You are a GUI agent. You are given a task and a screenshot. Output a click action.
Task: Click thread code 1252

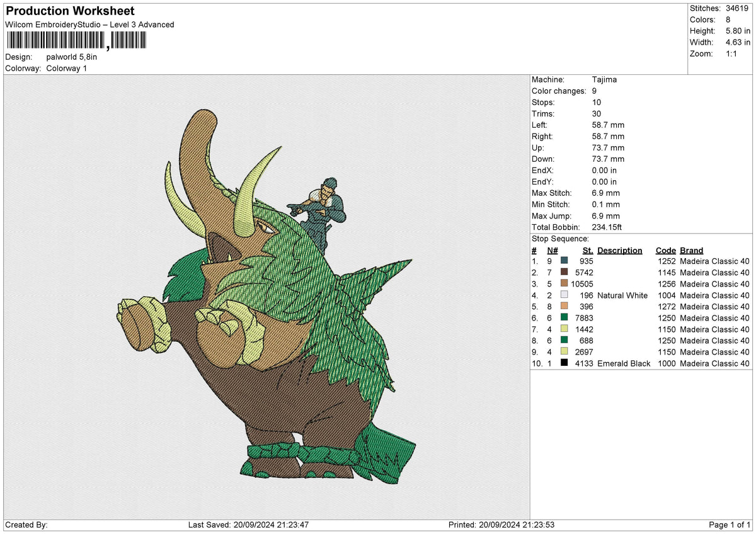pyautogui.click(x=666, y=261)
